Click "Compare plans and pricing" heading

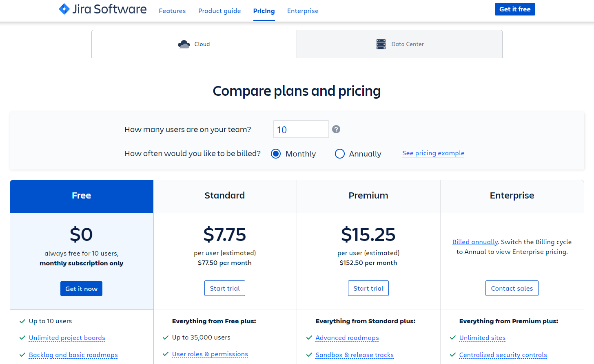coord(297,91)
